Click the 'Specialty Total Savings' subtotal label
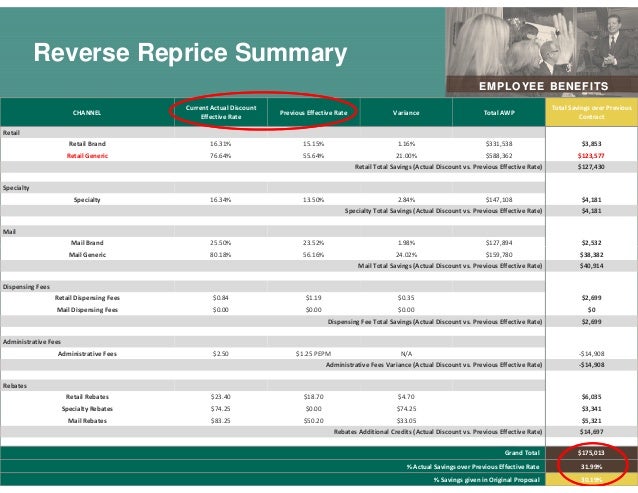638x493 pixels. (x=444, y=211)
